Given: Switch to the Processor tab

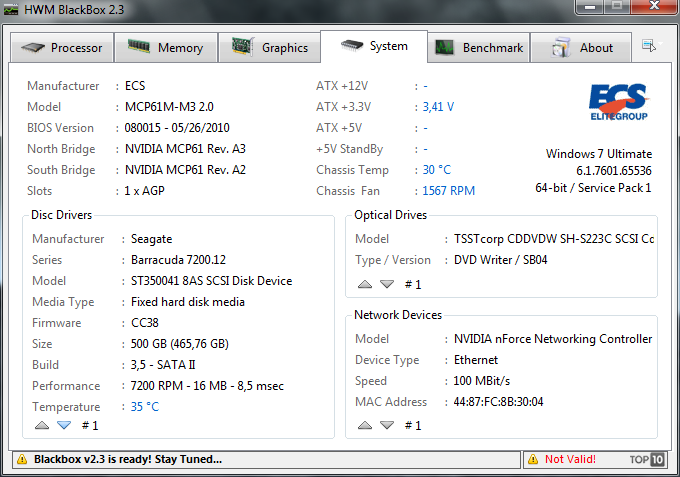Looking at the screenshot, I should tap(62, 47).
